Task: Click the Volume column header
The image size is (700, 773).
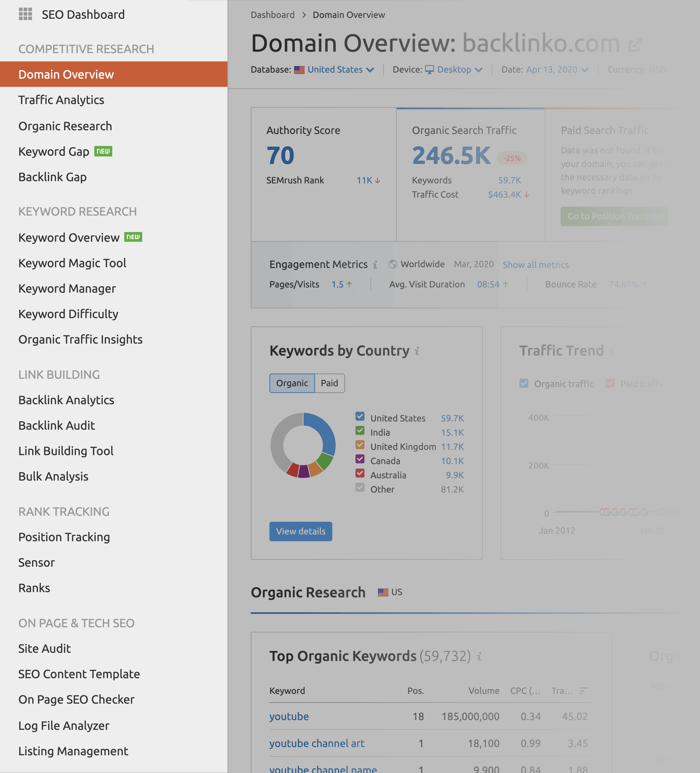Action: (484, 691)
